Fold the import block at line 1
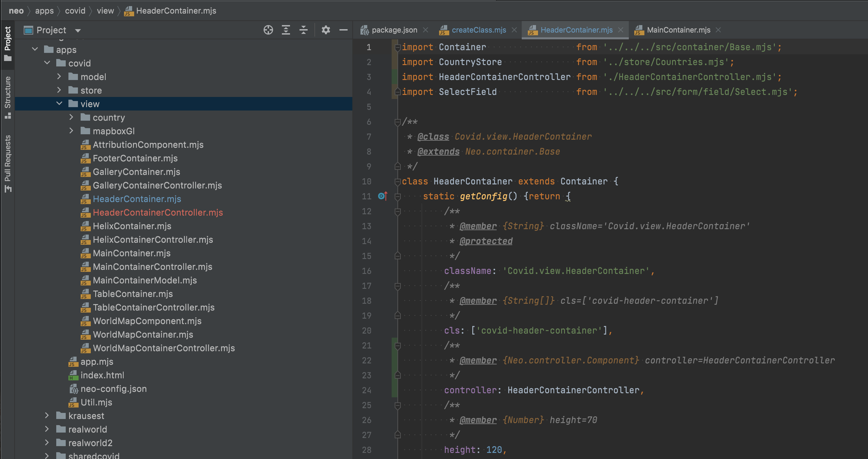Image resolution: width=868 pixels, height=459 pixels. (x=398, y=47)
